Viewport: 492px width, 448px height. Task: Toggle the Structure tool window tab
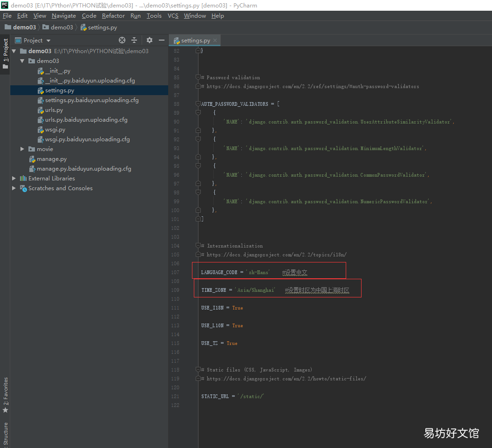tap(5, 435)
